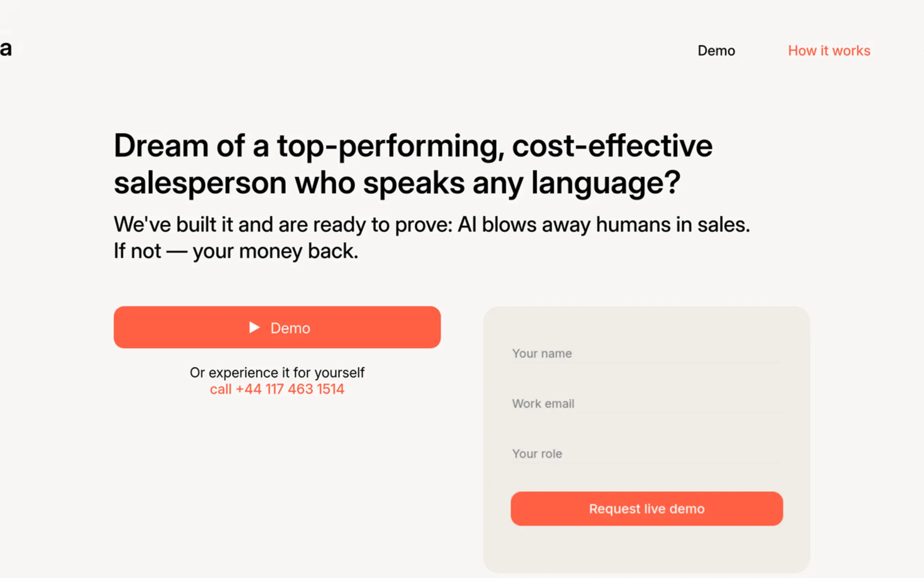Open the Demo navigation item
924x578 pixels.
(x=716, y=51)
